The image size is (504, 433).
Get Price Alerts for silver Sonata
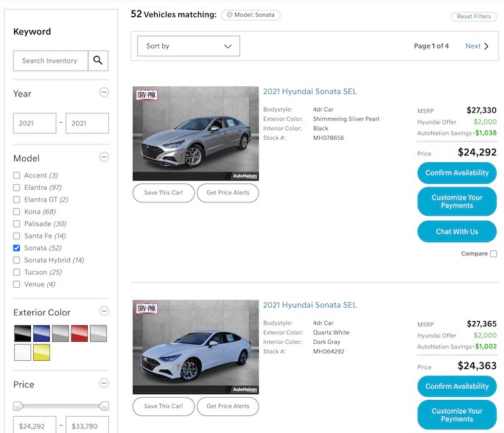pos(228,193)
